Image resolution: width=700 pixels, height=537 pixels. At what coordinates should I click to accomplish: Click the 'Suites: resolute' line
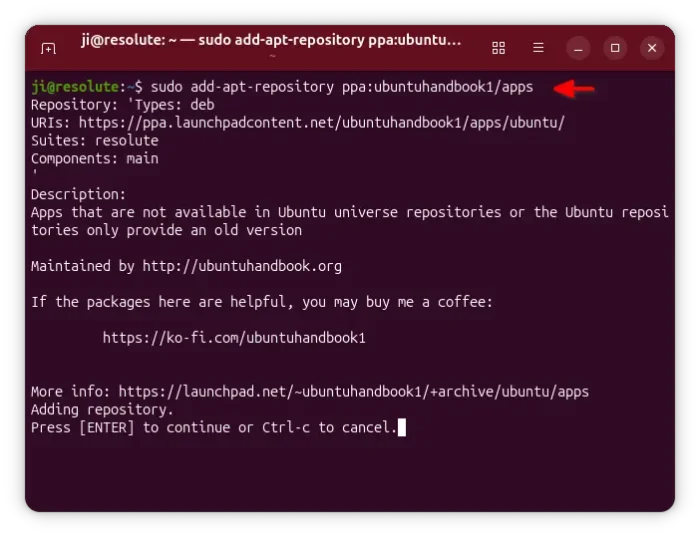pyautogui.click(x=95, y=141)
